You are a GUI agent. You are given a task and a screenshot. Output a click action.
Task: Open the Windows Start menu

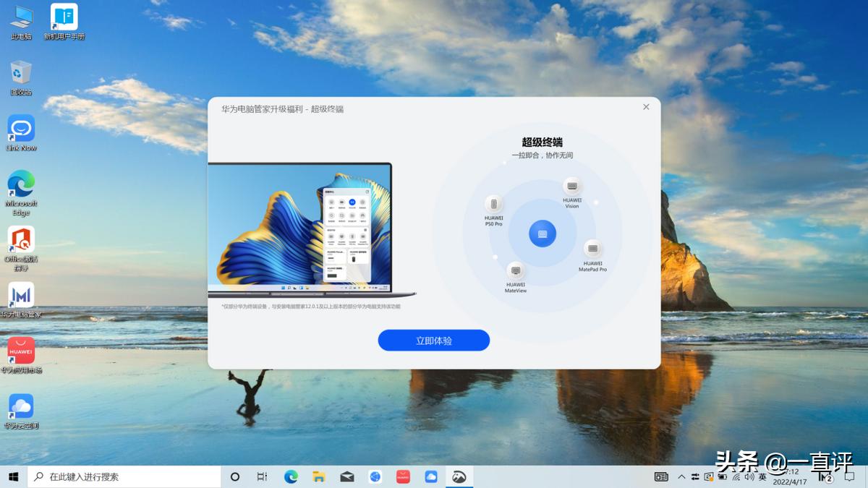[x=13, y=477]
